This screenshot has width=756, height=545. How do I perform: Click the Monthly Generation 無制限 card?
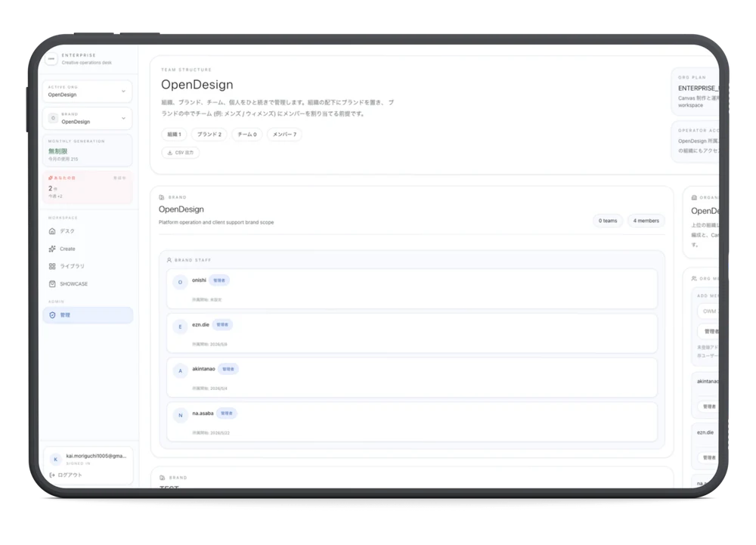87,151
